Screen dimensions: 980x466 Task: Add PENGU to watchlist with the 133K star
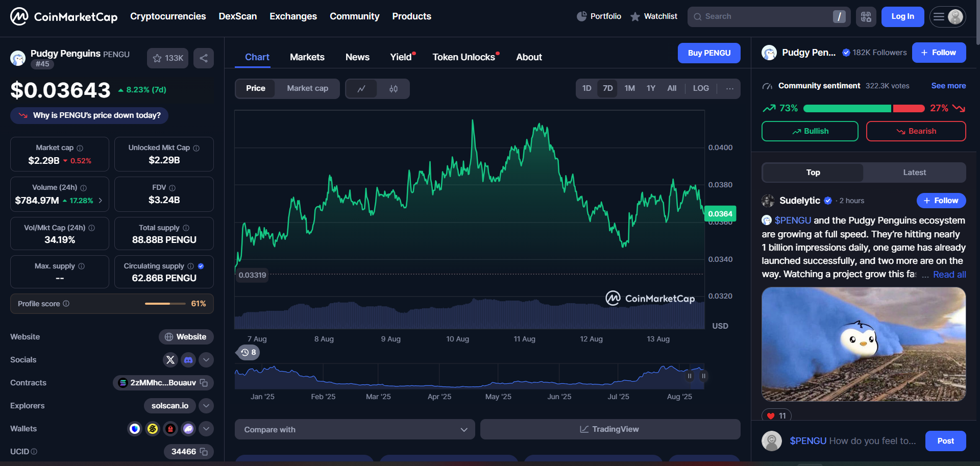167,58
